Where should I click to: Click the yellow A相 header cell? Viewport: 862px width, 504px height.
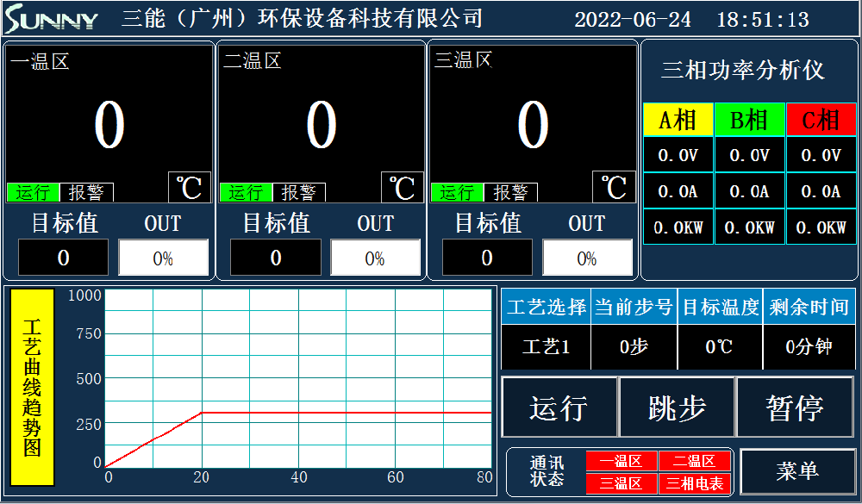tap(678, 120)
